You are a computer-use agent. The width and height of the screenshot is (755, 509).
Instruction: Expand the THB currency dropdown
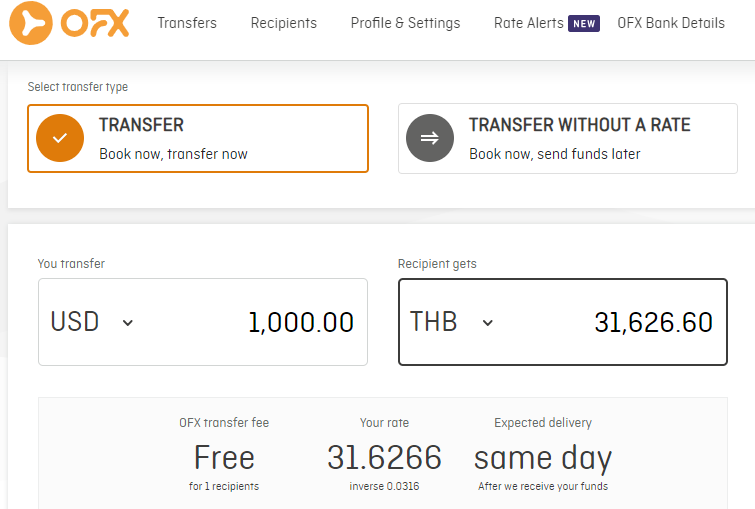click(x=487, y=322)
